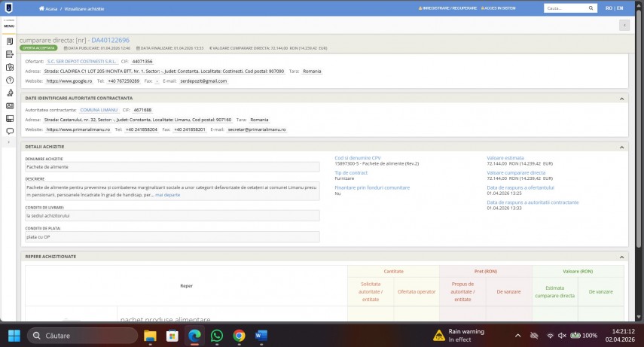The image size is (644, 347).
Task: Open the MENU item in sidebar
Action: pos(9,25)
